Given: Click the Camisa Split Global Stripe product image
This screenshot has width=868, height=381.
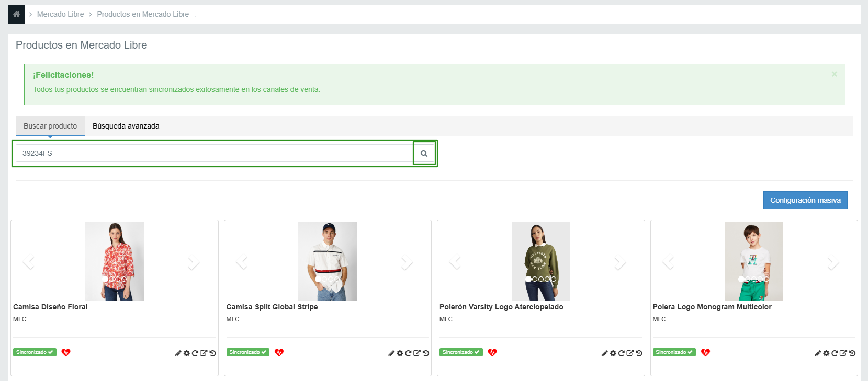Looking at the screenshot, I should coord(328,261).
